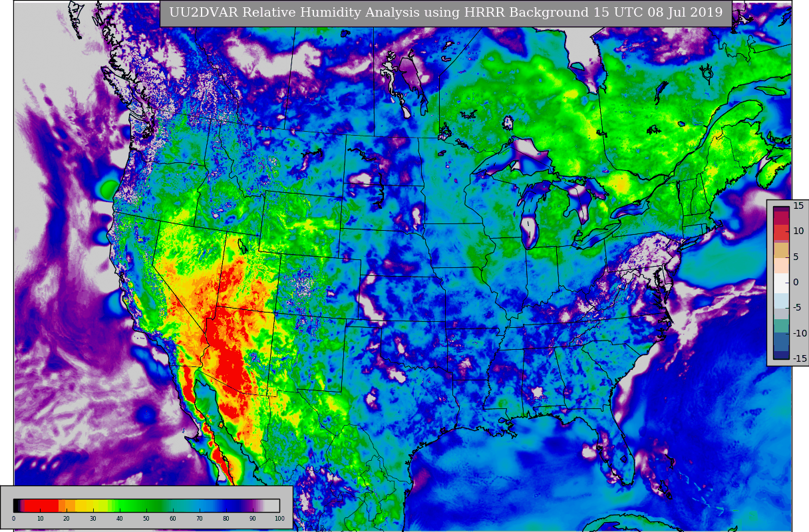The width and height of the screenshot is (809, 532).
Task: Click the red segment of the humidity colorbar
Action: [41, 505]
